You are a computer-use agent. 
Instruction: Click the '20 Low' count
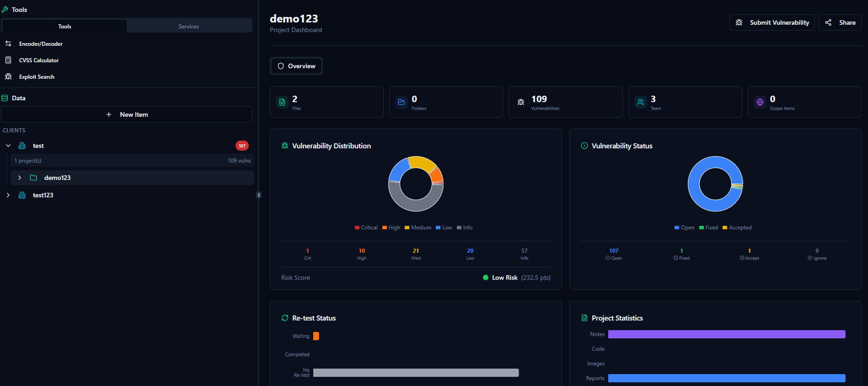pyautogui.click(x=470, y=254)
